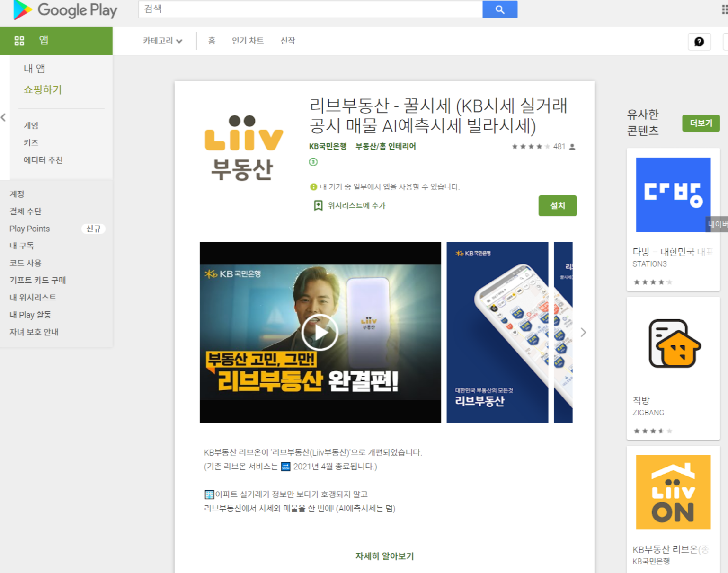Image resolution: width=728 pixels, height=573 pixels.
Task: Open 자녀 보호 안내 link
Action: click(x=34, y=332)
